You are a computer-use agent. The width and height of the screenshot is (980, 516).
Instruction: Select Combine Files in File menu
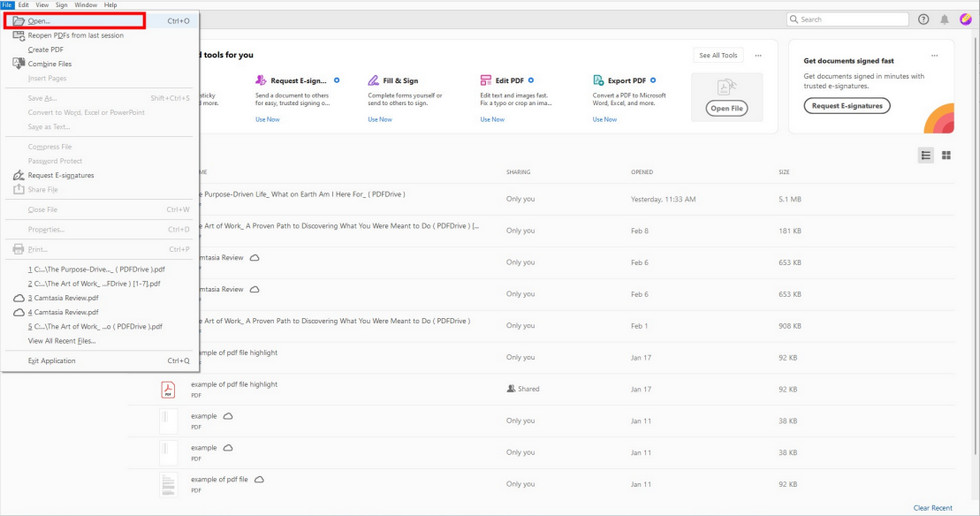tap(49, 64)
